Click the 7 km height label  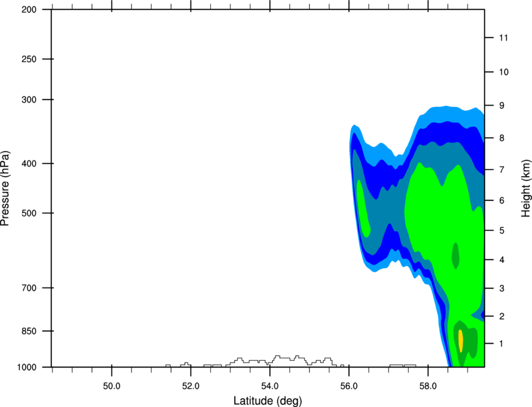(x=502, y=170)
